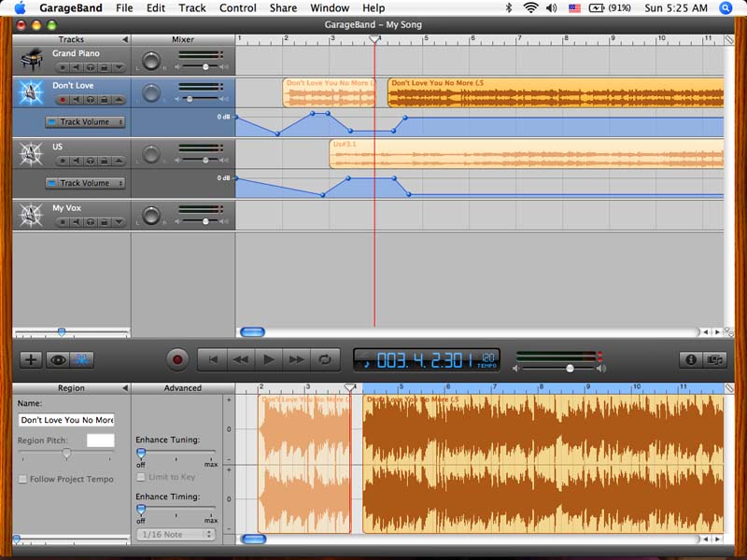This screenshot has width=747, height=560.
Task: Mute the US track
Action: 77,161
